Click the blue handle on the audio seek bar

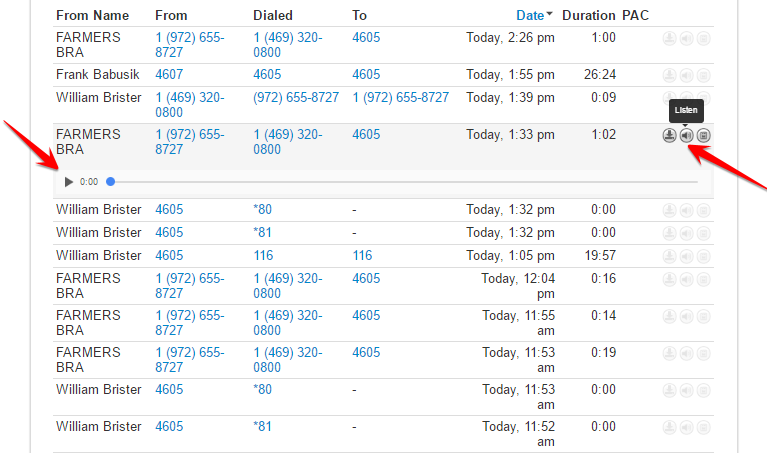(x=111, y=182)
